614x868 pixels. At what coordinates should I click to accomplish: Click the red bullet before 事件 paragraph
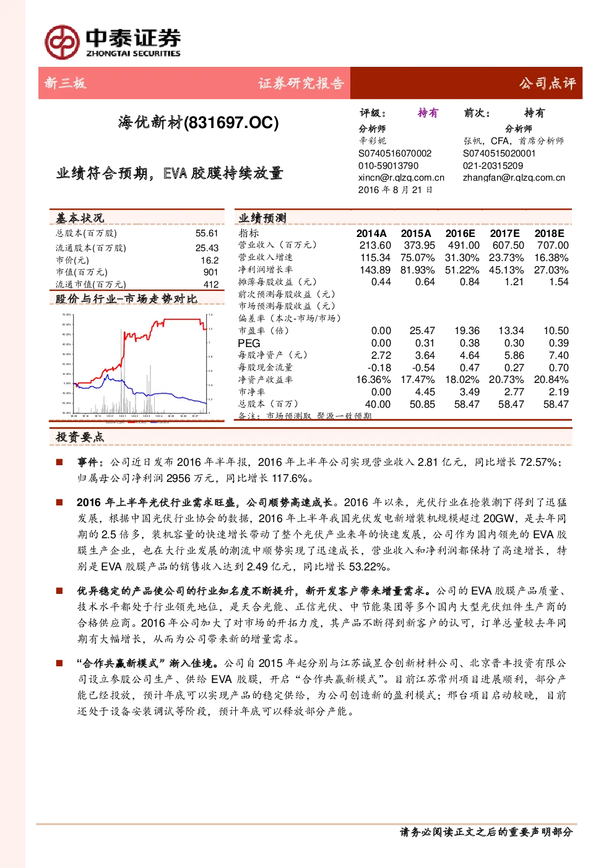click(59, 462)
